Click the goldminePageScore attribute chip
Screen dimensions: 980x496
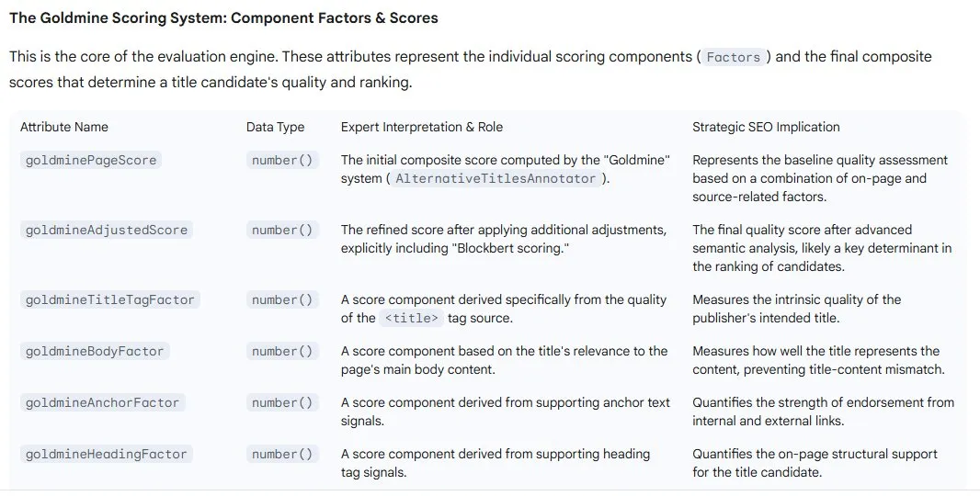click(91, 160)
